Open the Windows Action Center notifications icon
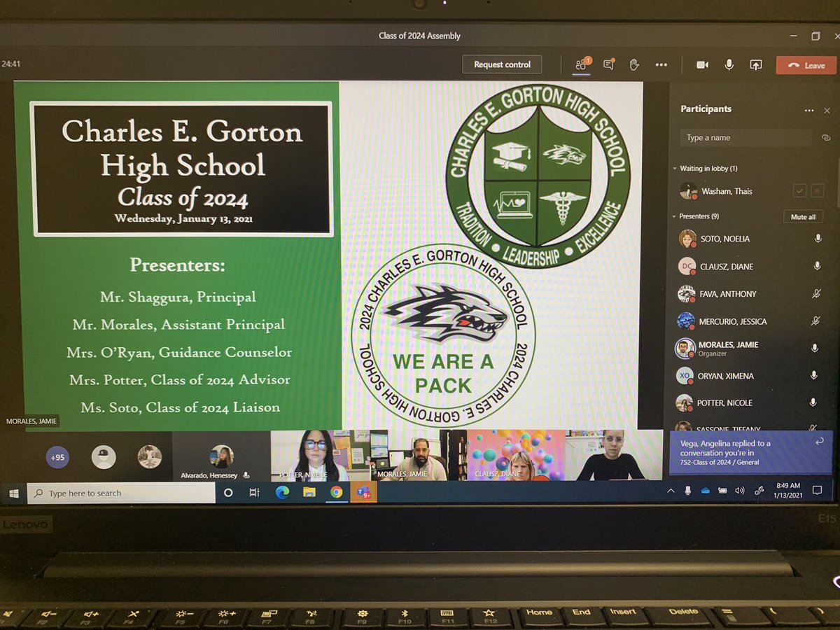The image size is (840, 630). tap(817, 490)
